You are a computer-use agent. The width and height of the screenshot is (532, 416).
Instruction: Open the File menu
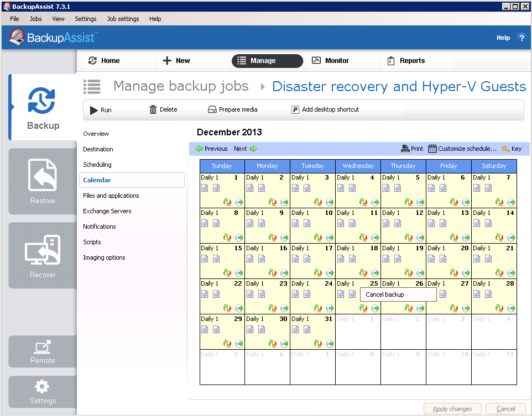[14, 19]
